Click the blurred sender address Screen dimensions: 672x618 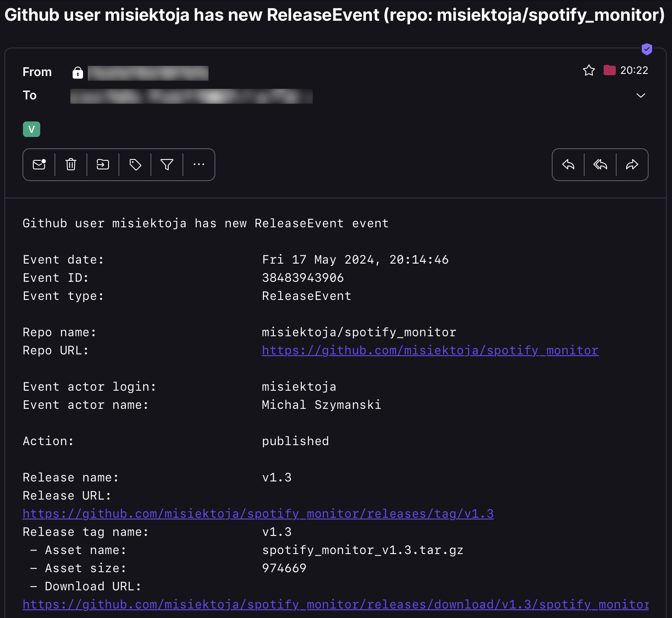(148, 73)
